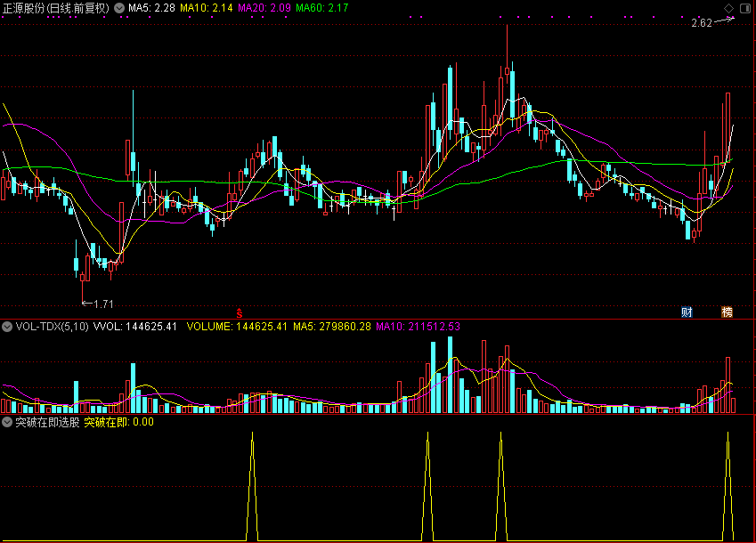Click the VVOL: 144625.41 value
The image size is (756, 543).
[135, 327]
